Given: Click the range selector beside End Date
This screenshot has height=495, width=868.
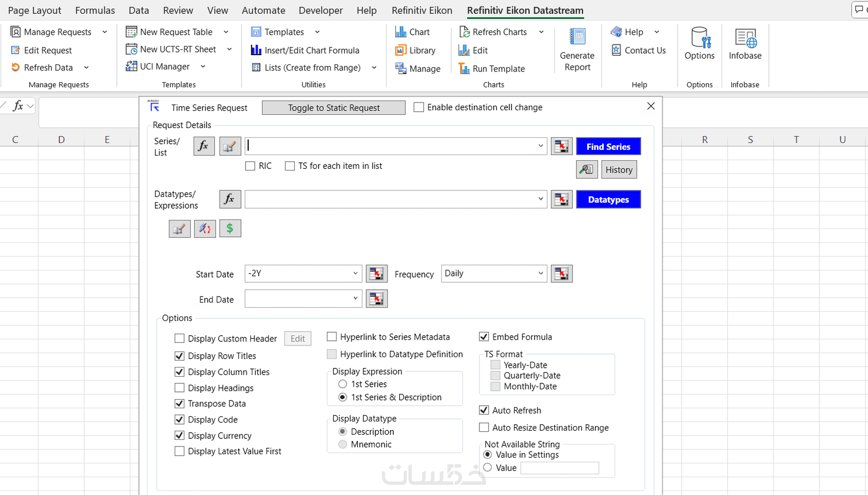Looking at the screenshot, I should coord(377,299).
